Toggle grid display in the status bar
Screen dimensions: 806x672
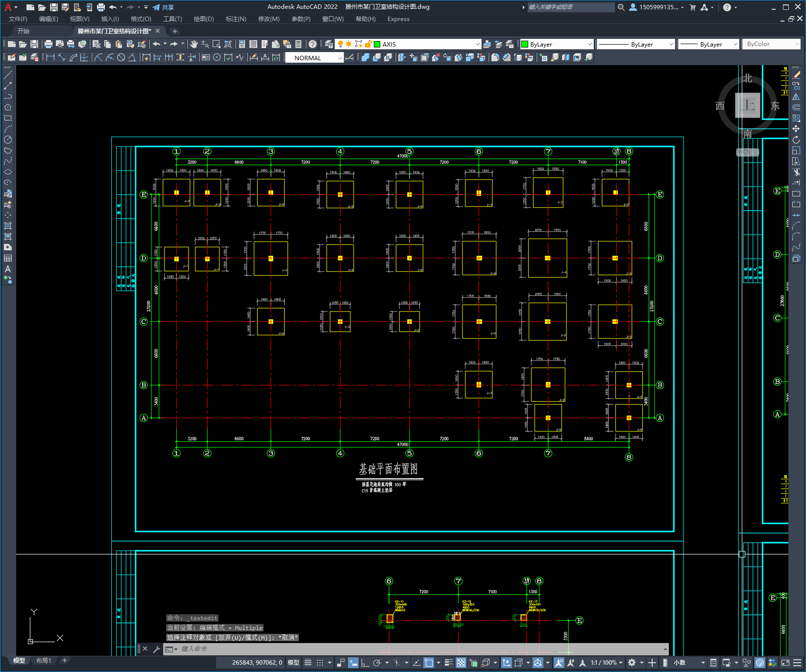pyautogui.click(x=308, y=663)
